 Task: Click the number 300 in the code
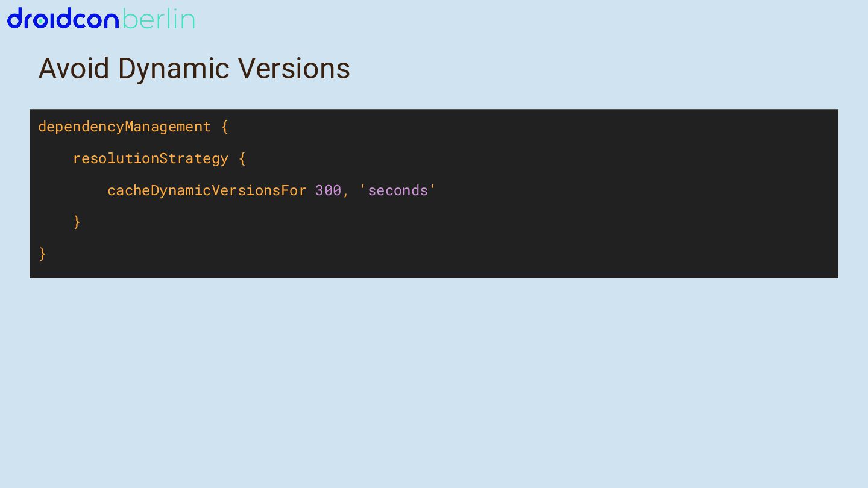[x=328, y=190]
